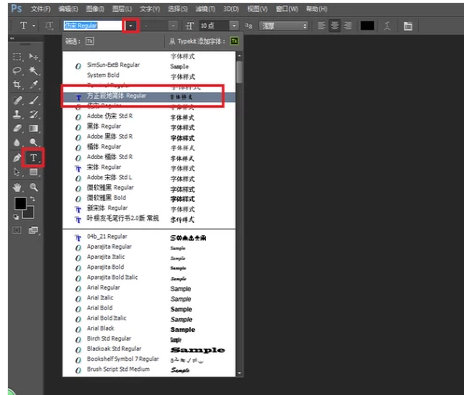Open the font family dropdown arrow
Image resolution: width=464 pixels, height=395 pixels.
point(131,26)
